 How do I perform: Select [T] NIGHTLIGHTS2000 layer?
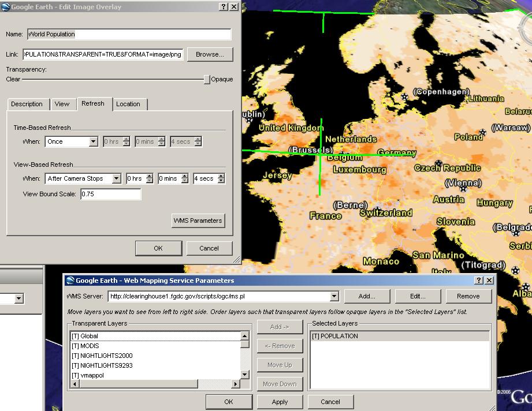click(x=155, y=356)
